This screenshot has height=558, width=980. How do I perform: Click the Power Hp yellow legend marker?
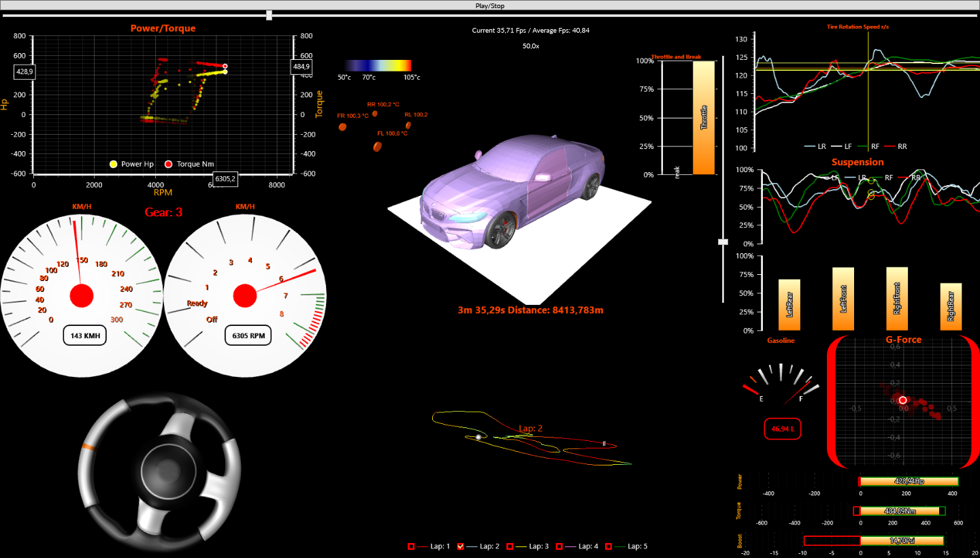pos(114,164)
